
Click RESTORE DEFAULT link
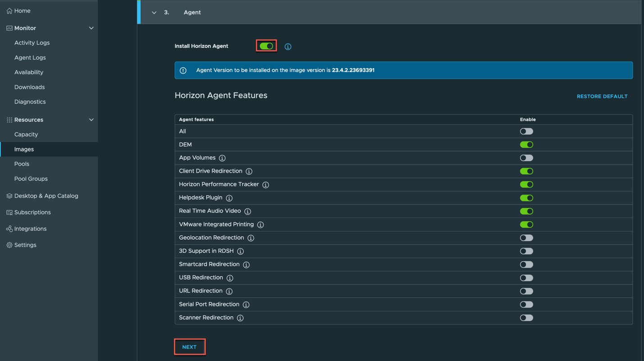coord(602,96)
